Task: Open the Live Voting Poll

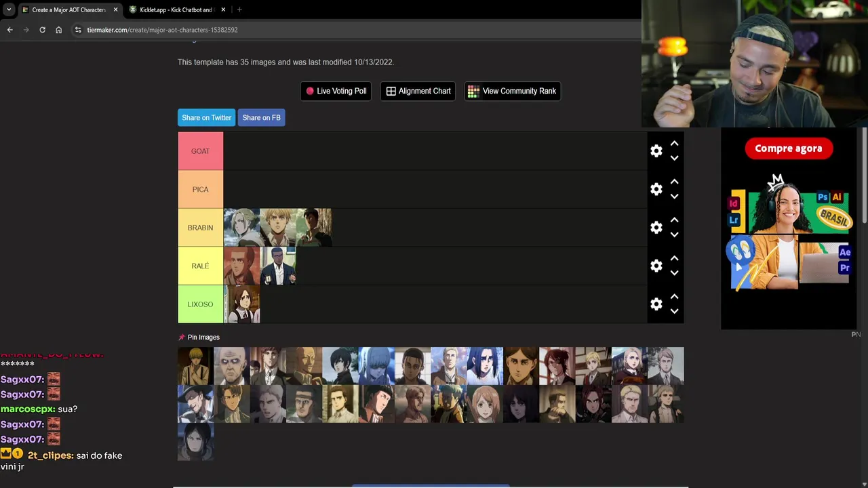Action: 336,91
